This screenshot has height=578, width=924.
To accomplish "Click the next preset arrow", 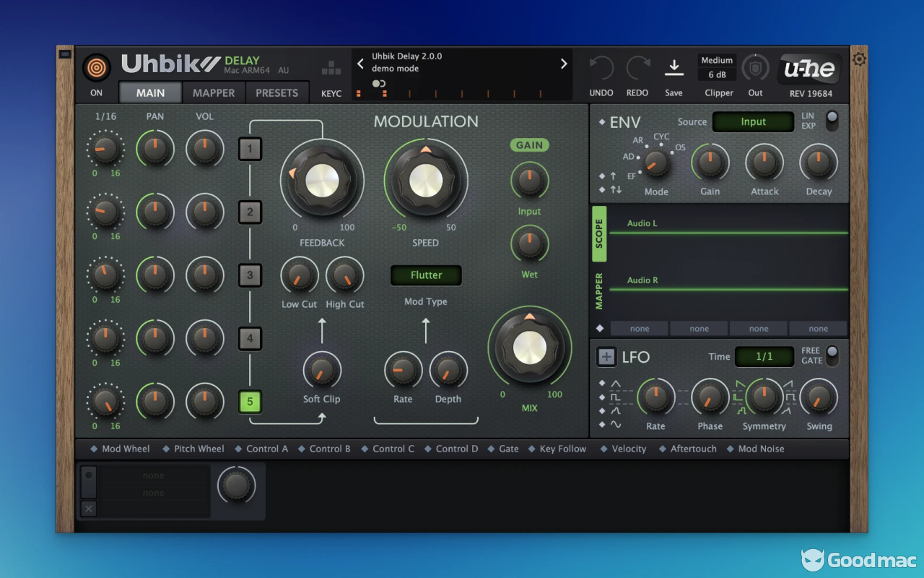I will 564,64.
